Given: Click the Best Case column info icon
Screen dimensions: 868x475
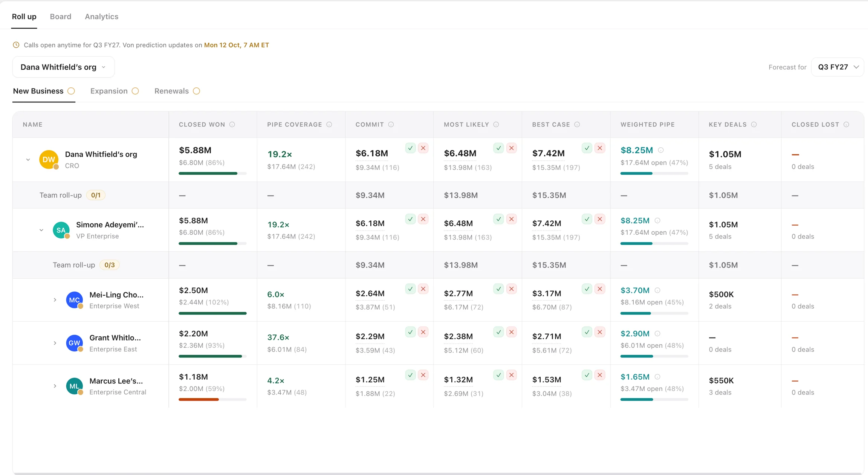Looking at the screenshot, I should coord(577,125).
